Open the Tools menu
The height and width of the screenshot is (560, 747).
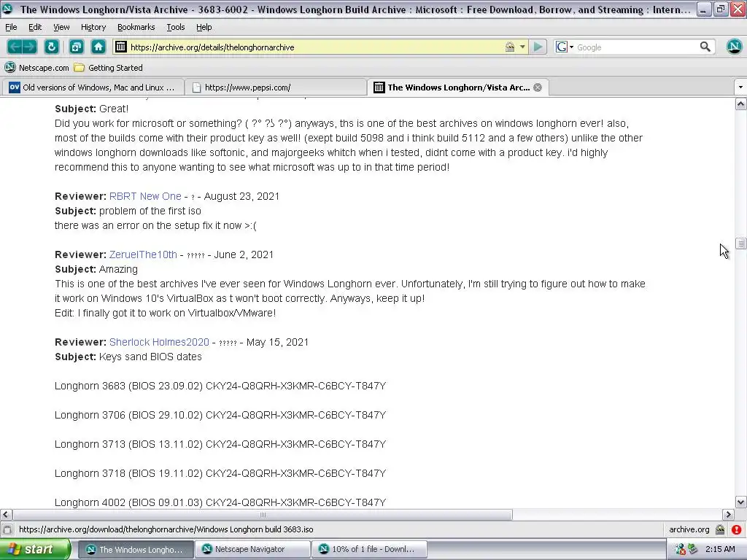(175, 27)
